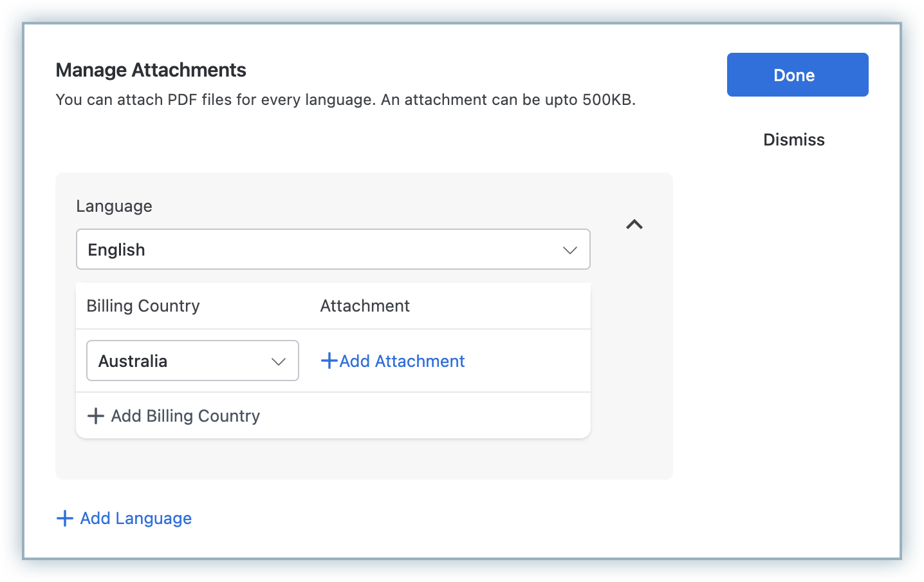Click the blue Done button
This screenshot has height=582, width=924.
pos(797,75)
